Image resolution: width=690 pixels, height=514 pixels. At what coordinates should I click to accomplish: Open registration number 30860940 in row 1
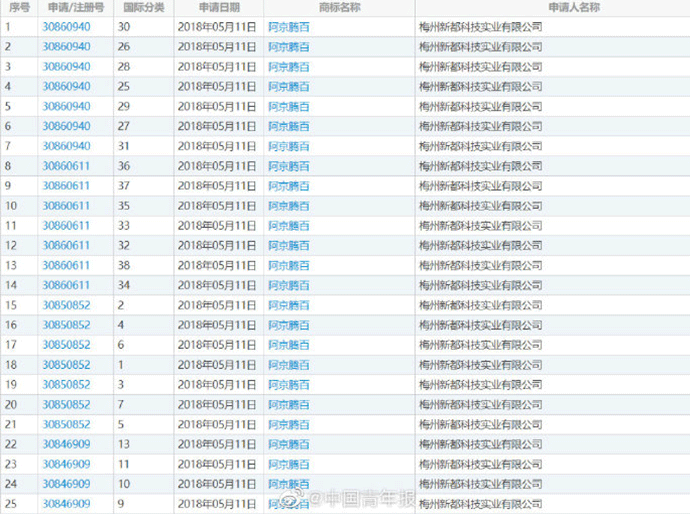(66, 27)
